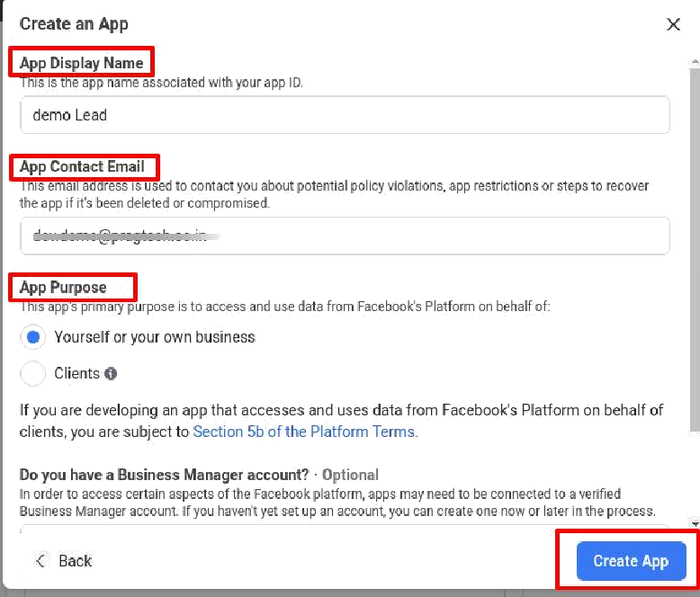Select Yourself or your own business radio
The height and width of the screenshot is (597, 700).
33,337
